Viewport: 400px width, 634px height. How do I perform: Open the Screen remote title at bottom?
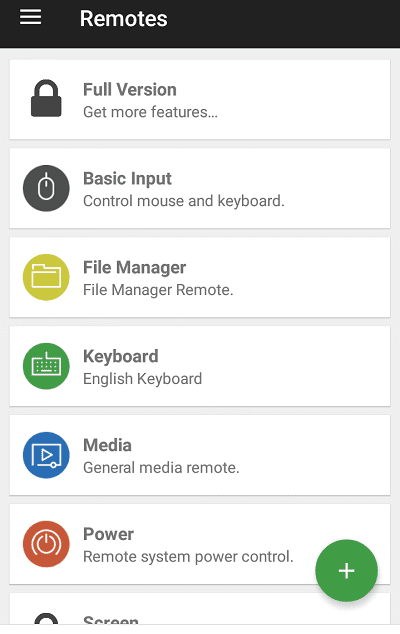click(111, 620)
